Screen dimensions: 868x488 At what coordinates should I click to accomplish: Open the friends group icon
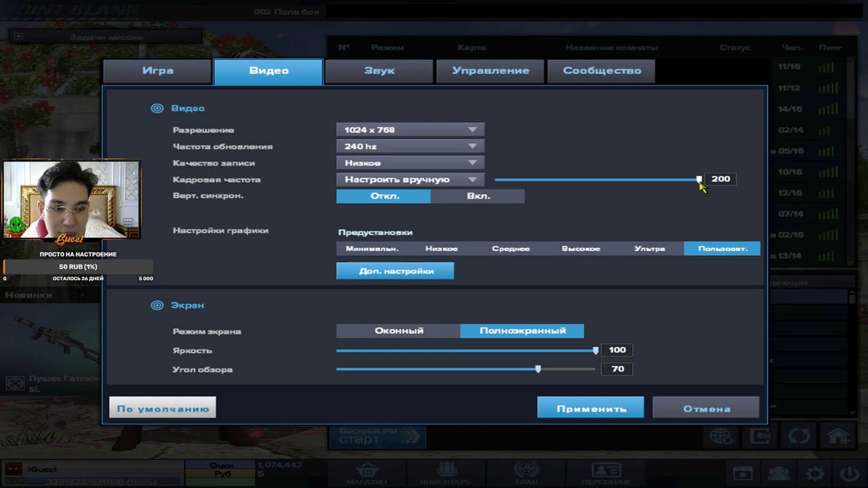pyautogui.click(x=778, y=474)
